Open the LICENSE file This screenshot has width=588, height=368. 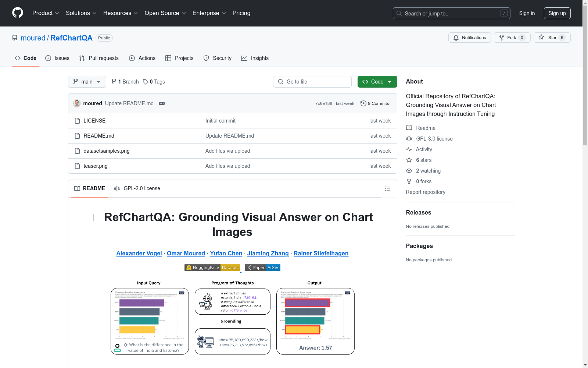(94, 121)
